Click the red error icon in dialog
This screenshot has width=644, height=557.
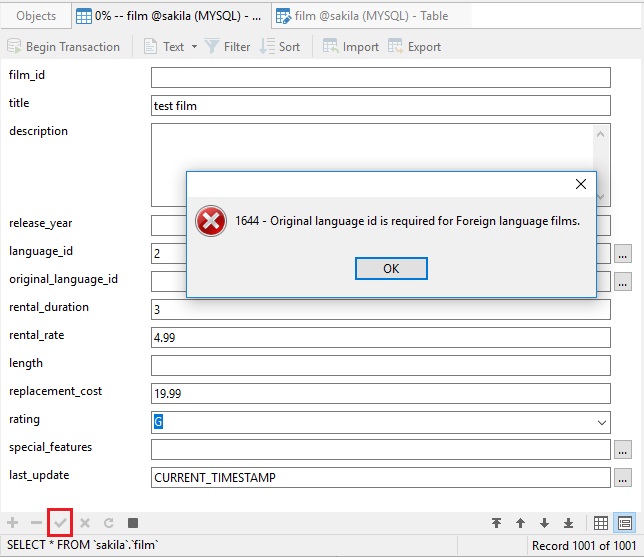click(x=211, y=221)
